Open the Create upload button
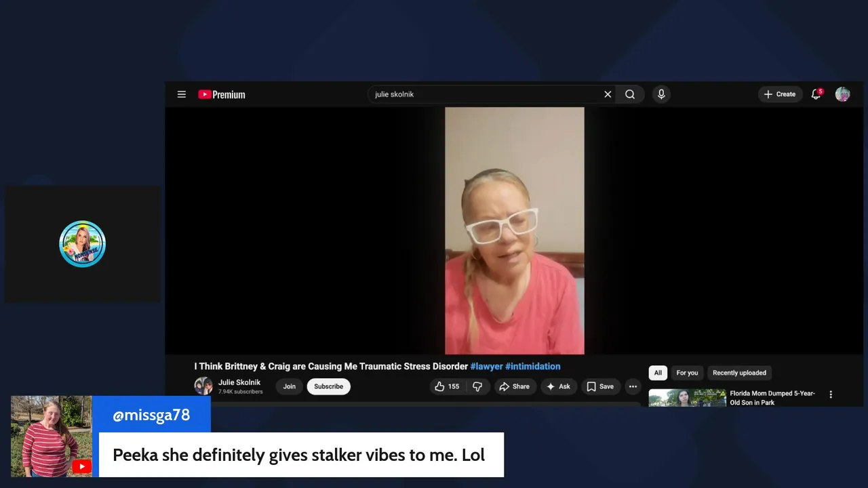The width and height of the screenshot is (868, 488). [780, 94]
